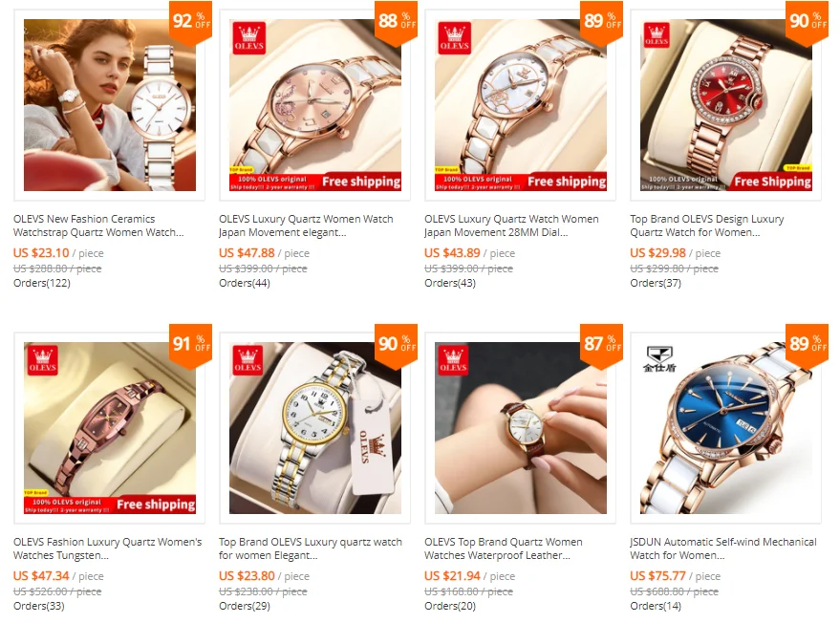Select the silver-gold OLEVS watch with tag image
This screenshot has width=840, height=623.
tap(315, 428)
